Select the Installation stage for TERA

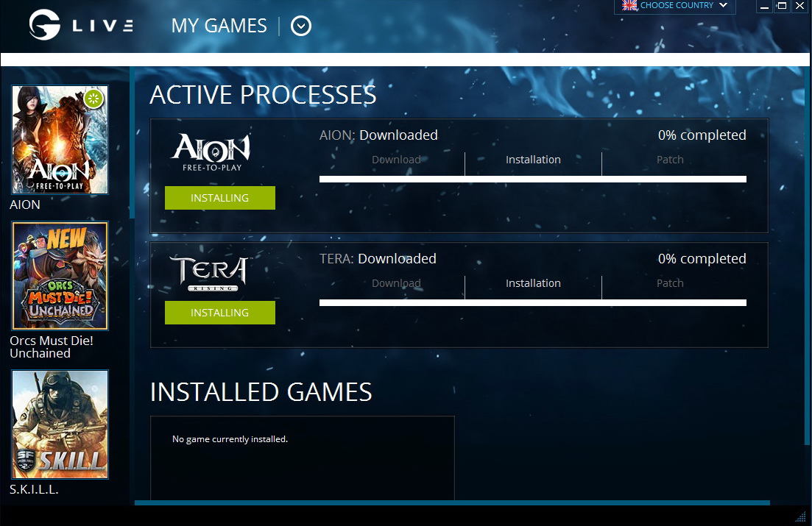533,283
